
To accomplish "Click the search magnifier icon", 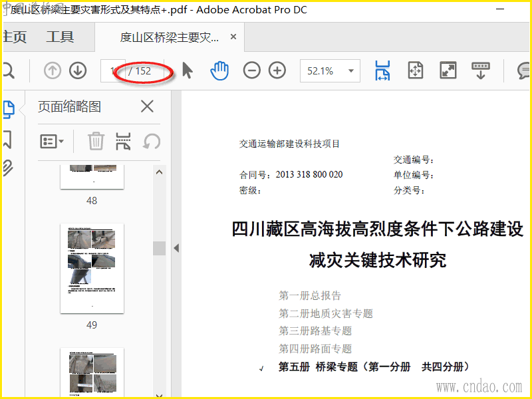I will coord(9,71).
